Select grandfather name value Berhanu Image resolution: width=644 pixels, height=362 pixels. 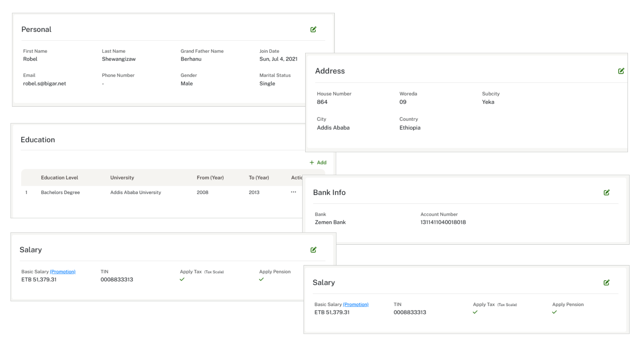(191, 59)
